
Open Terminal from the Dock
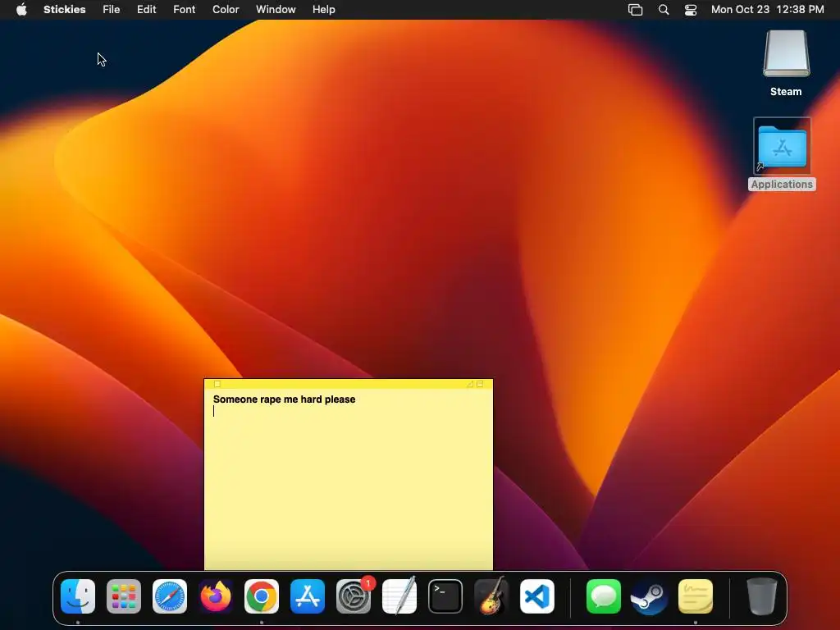[445, 596]
